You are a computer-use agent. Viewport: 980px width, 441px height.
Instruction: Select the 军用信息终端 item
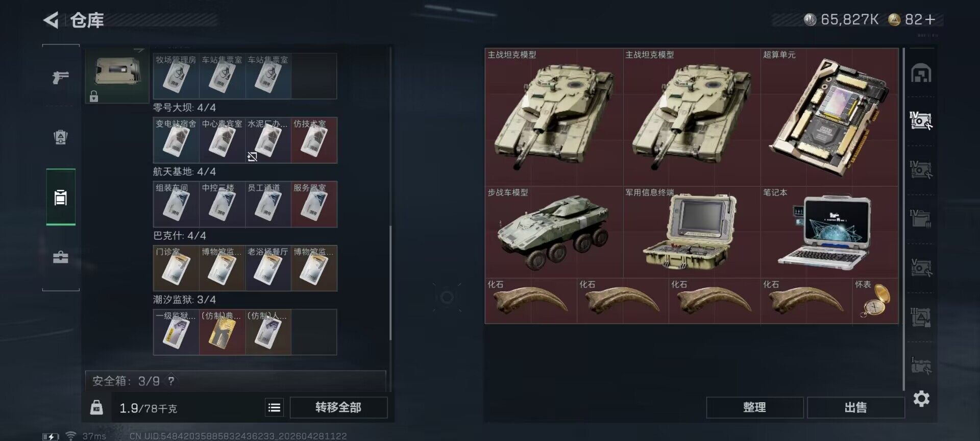[x=692, y=232]
